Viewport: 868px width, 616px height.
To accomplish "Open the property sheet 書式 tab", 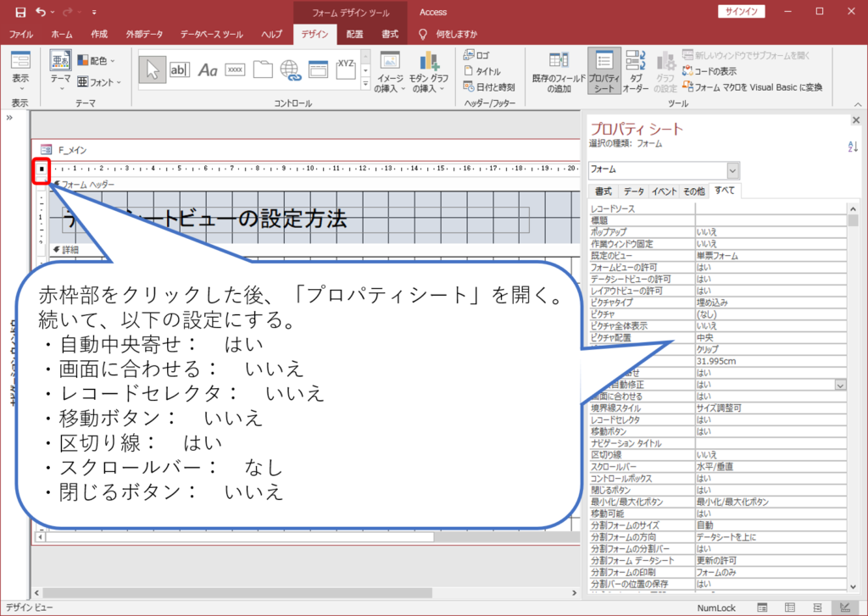I will coord(604,191).
